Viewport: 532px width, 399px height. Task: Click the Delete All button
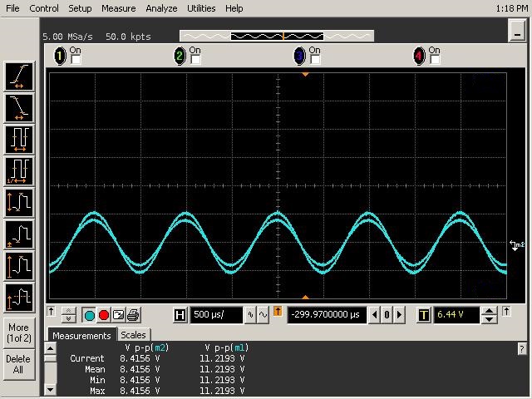tap(19, 364)
